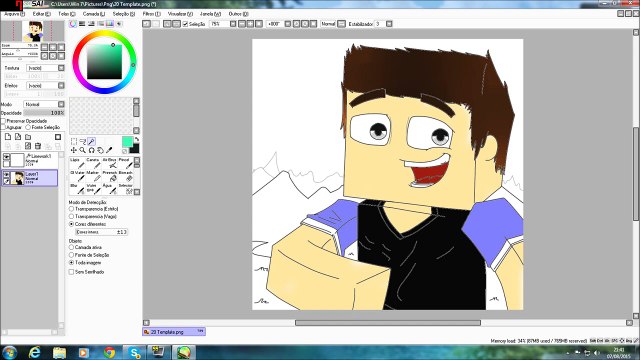Screen dimensions: 640x360
Task: Choose the Borracha eraser tool
Action: [x=125, y=176]
